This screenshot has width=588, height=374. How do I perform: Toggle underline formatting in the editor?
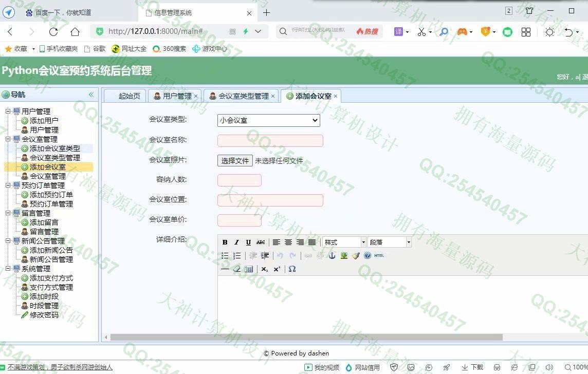[x=248, y=242]
